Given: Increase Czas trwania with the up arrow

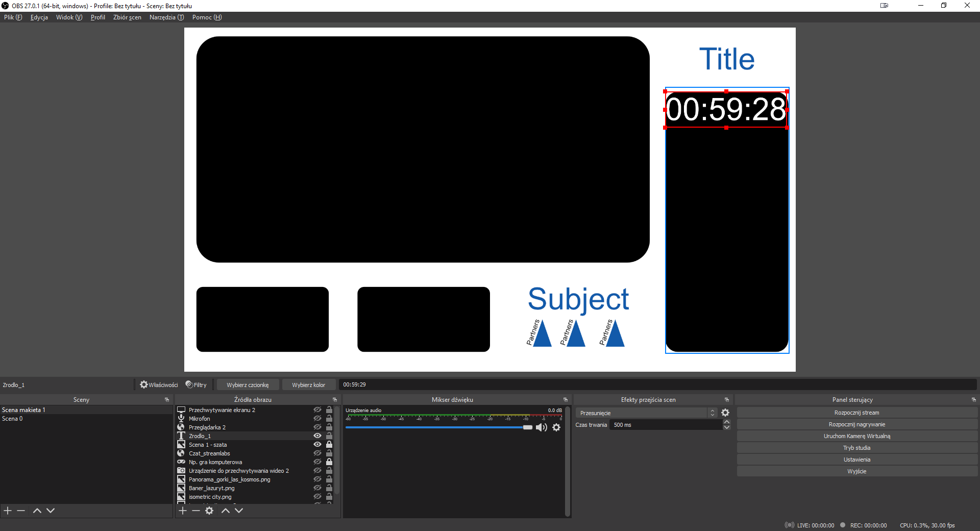Looking at the screenshot, I should (727, 422).
